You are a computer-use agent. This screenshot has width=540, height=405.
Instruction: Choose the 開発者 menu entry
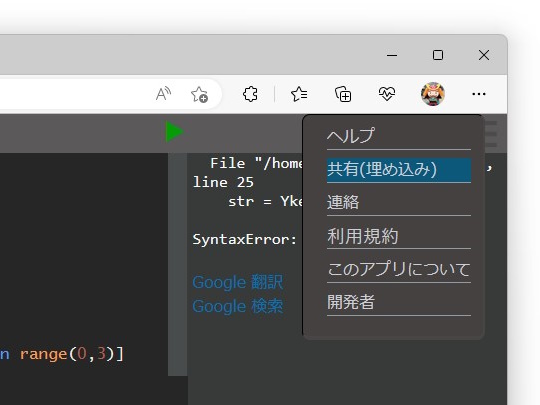(x=399, y=302)
